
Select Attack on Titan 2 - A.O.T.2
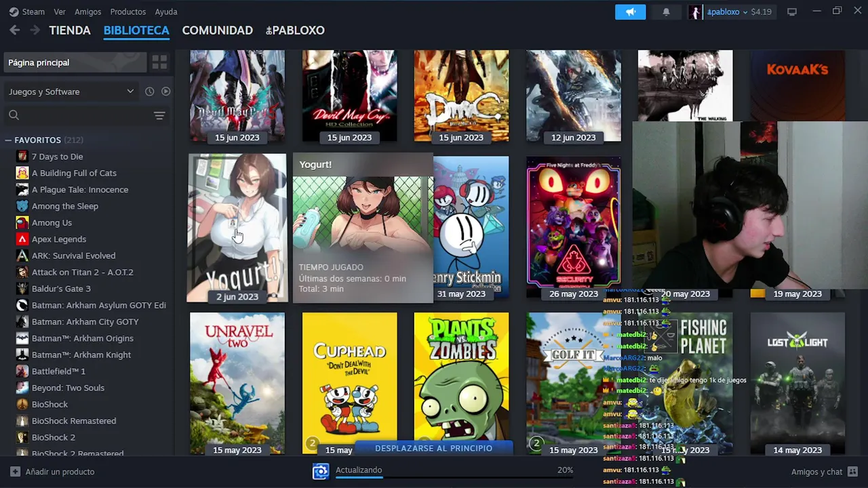pos(82,272)
